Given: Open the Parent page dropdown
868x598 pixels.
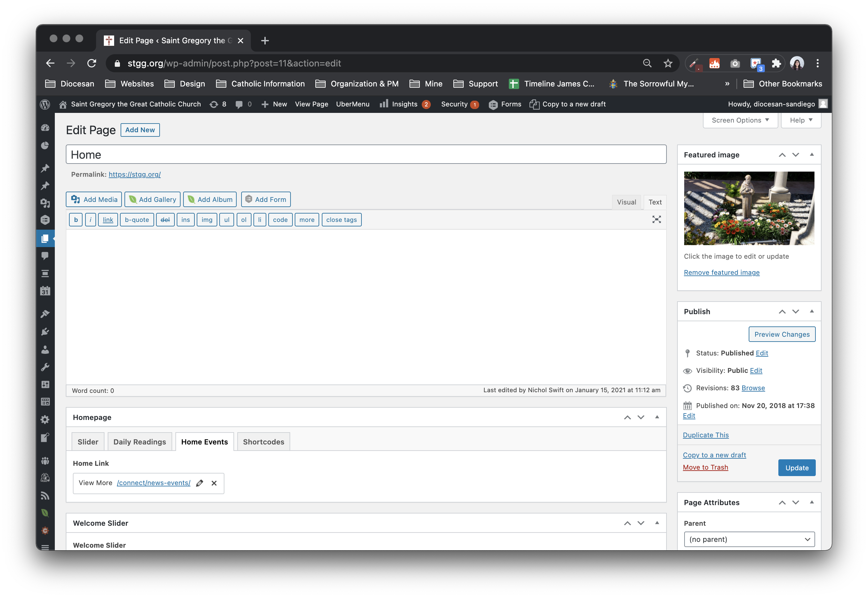Looking at the screenshot, I should coord(749,539).
